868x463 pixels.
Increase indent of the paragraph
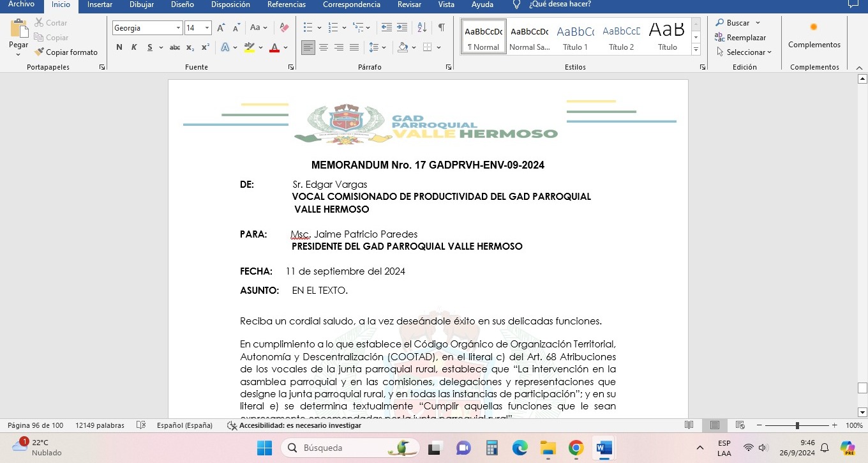(402, 28)
